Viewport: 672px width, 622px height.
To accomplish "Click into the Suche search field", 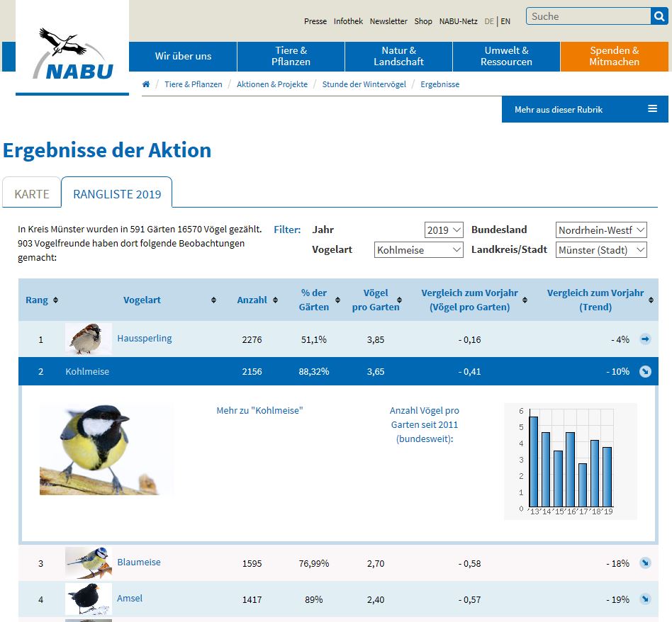I will coord(588,16).
